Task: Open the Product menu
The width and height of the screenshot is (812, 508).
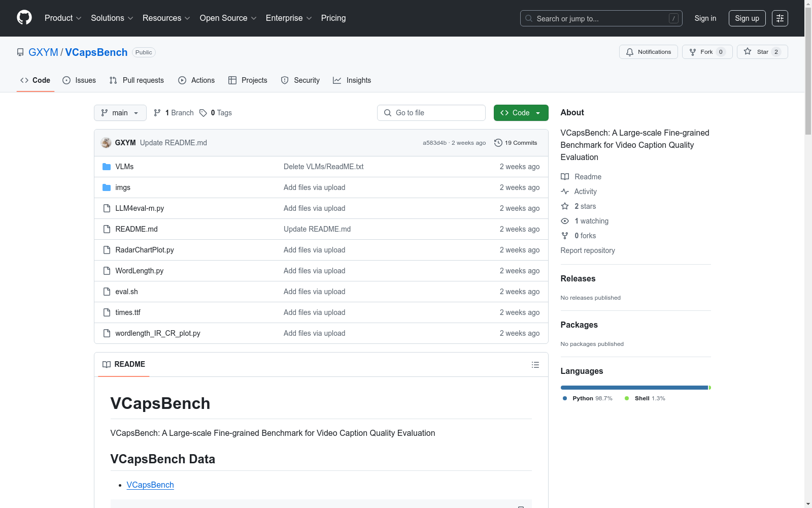Action: [x=63, y=18]
